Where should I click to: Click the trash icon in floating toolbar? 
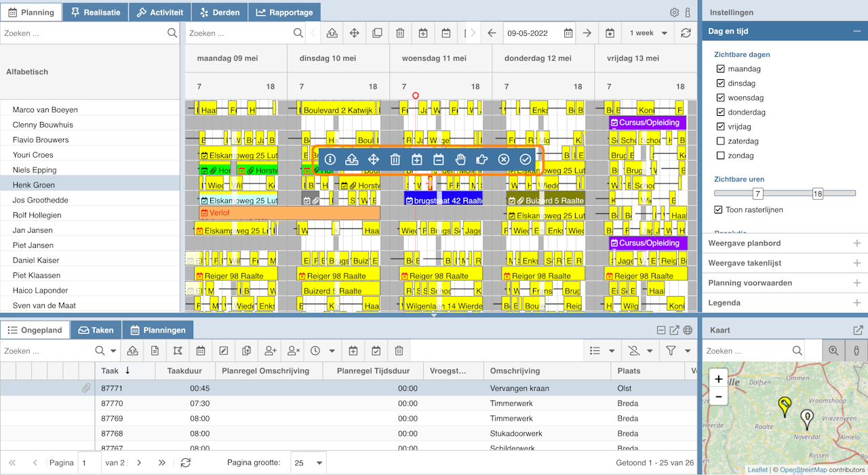click(395, 159)
